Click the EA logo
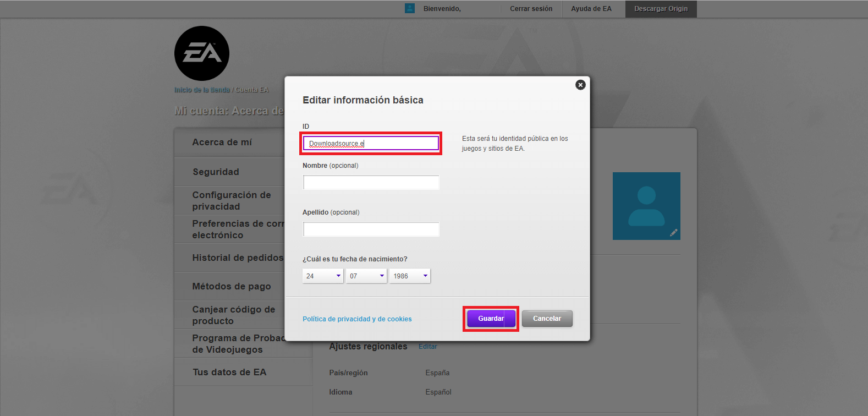The image size is (868, 416). (x=202, y=53)
